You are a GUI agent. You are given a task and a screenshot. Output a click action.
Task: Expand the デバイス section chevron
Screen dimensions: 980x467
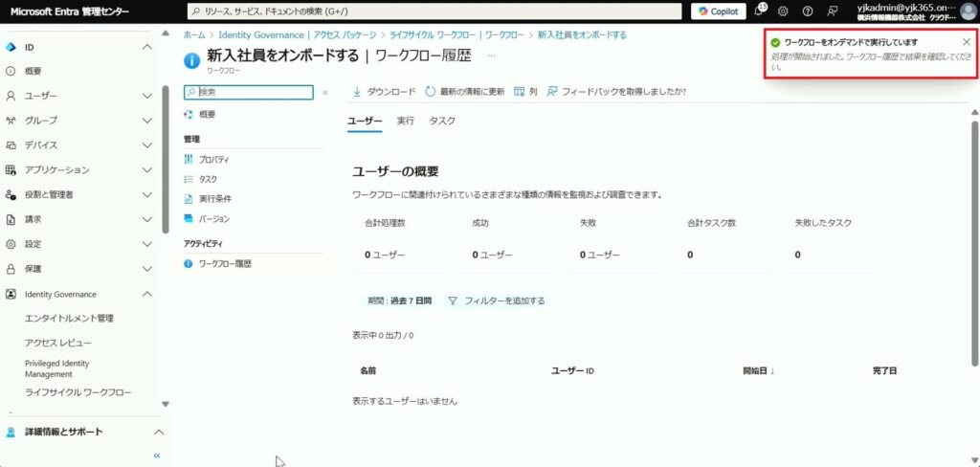146,145
